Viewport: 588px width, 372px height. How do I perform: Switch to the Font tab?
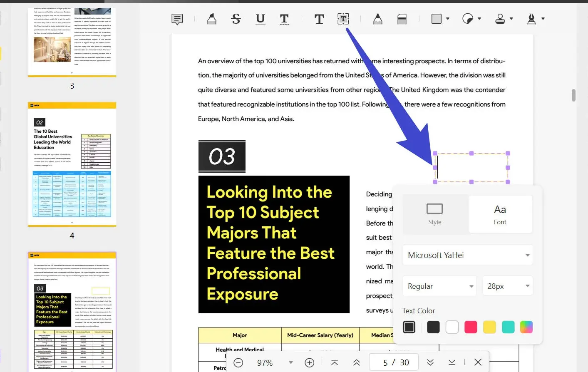(500, 214)
